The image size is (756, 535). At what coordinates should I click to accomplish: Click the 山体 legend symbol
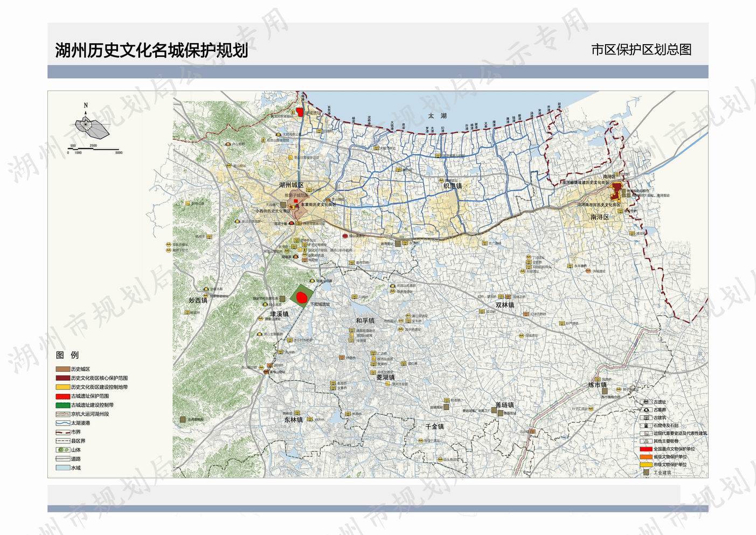click(x=63, y=450)
